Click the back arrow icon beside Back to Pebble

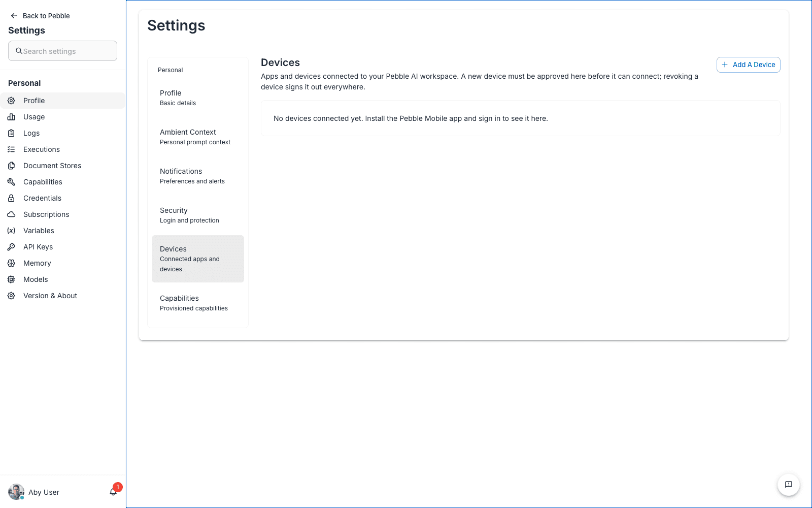tap(14, 16)
